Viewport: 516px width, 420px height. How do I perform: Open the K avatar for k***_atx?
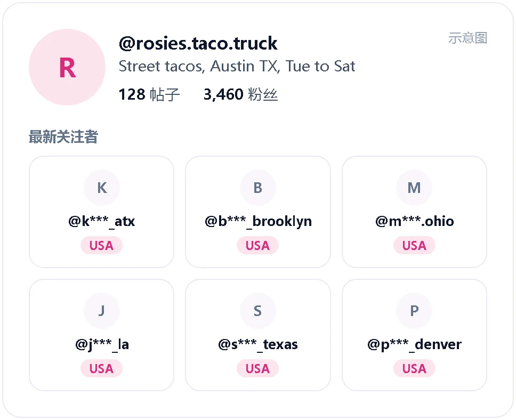tap(102, 188)
